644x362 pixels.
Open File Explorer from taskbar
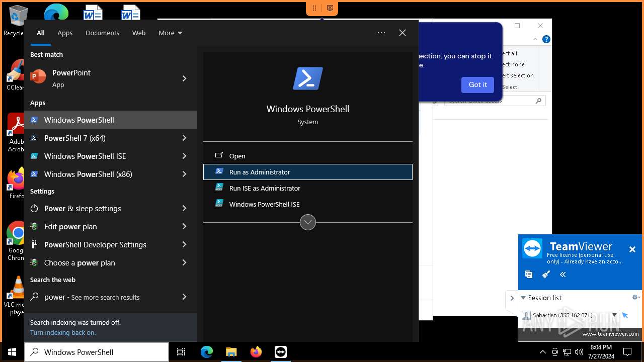point(231,352)
